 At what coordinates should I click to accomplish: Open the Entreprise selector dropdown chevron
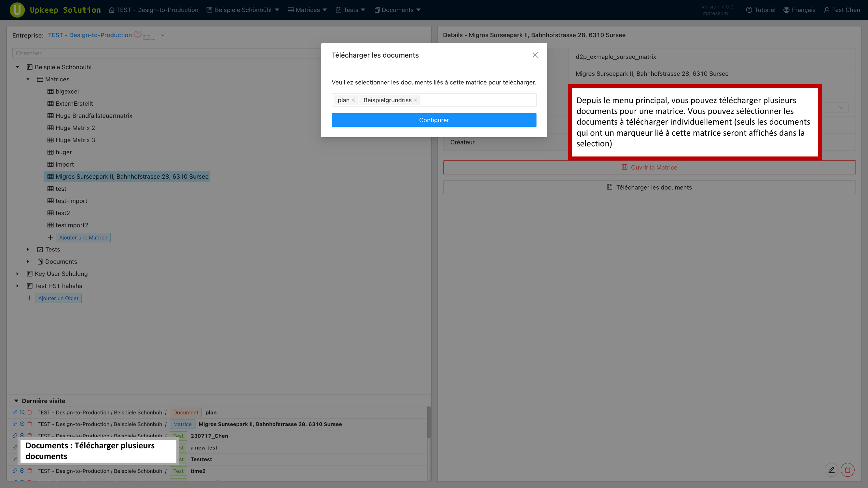(163, 35)
